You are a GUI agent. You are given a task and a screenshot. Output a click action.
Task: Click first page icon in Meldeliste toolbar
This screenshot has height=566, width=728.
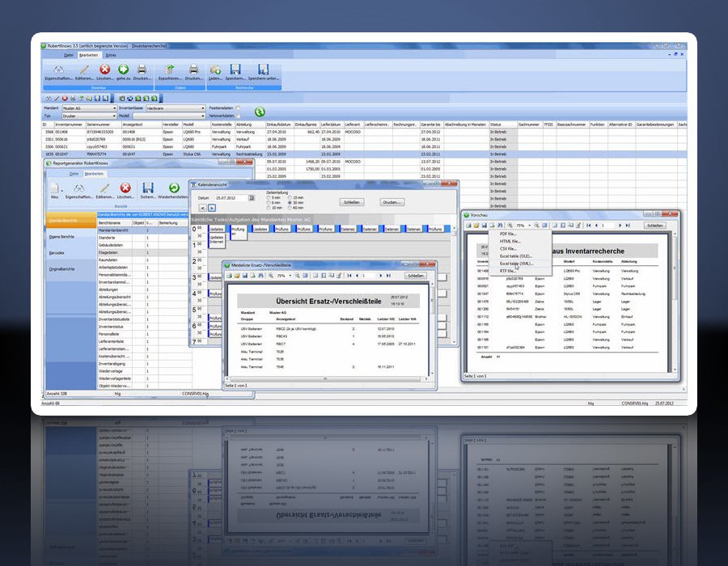[x=349, y=276]
